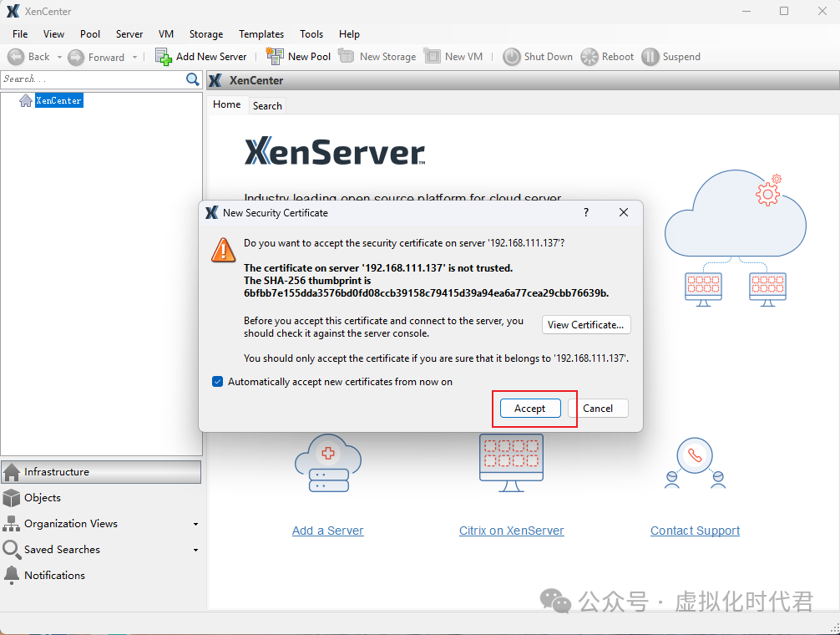The image size is (840, 635).
Task: Expand the Organization Views dropdown arrow
Action: pyautogui.click(x=195, y=525)
